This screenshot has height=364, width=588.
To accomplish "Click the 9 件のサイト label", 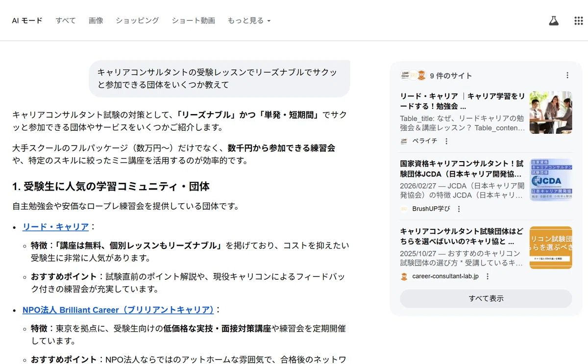I will coord(451,75).
